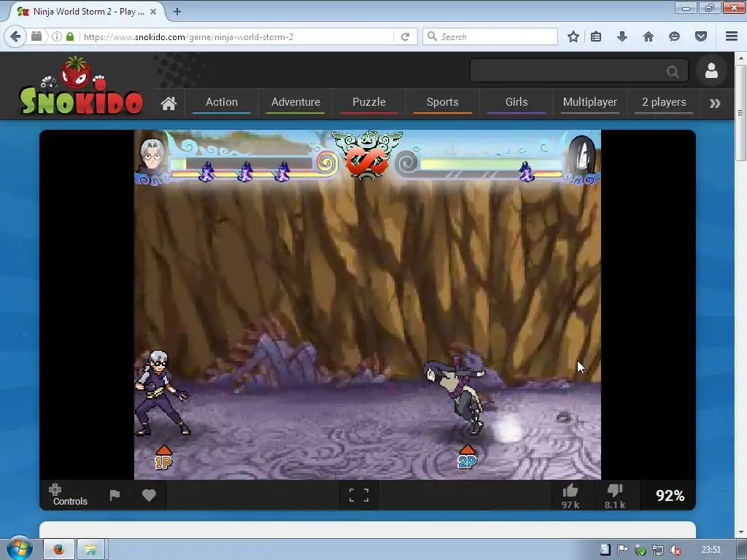
Task: Expand more categories with double chevron
Action: (x=715, y=104)
